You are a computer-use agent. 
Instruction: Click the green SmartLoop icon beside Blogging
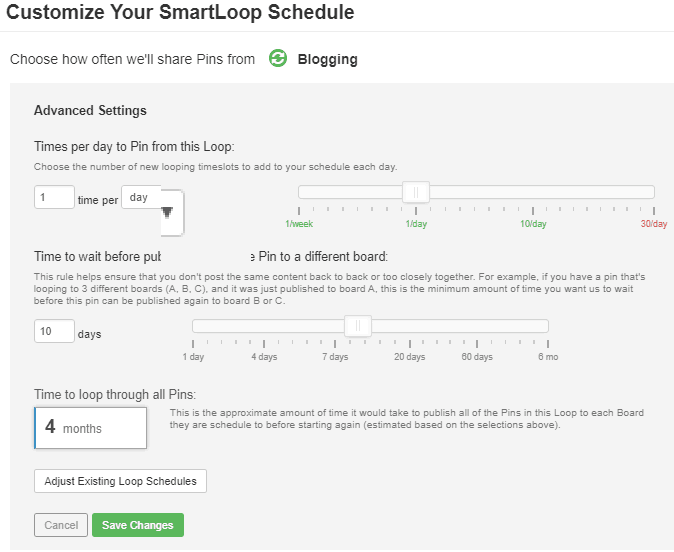tap(278, 58)
